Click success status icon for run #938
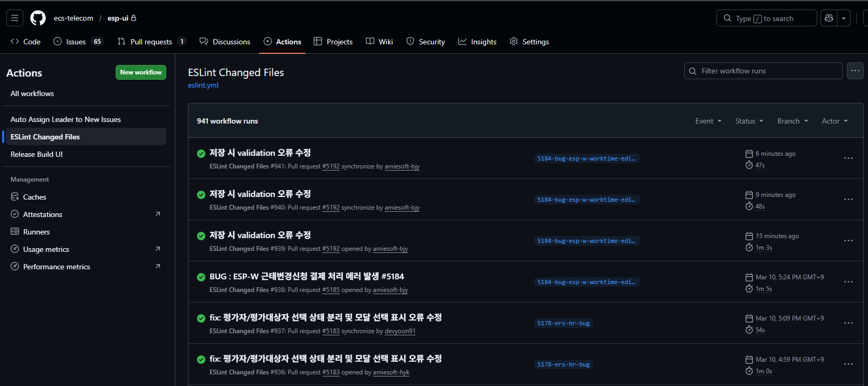868x386 pixels. pos(201,277)
